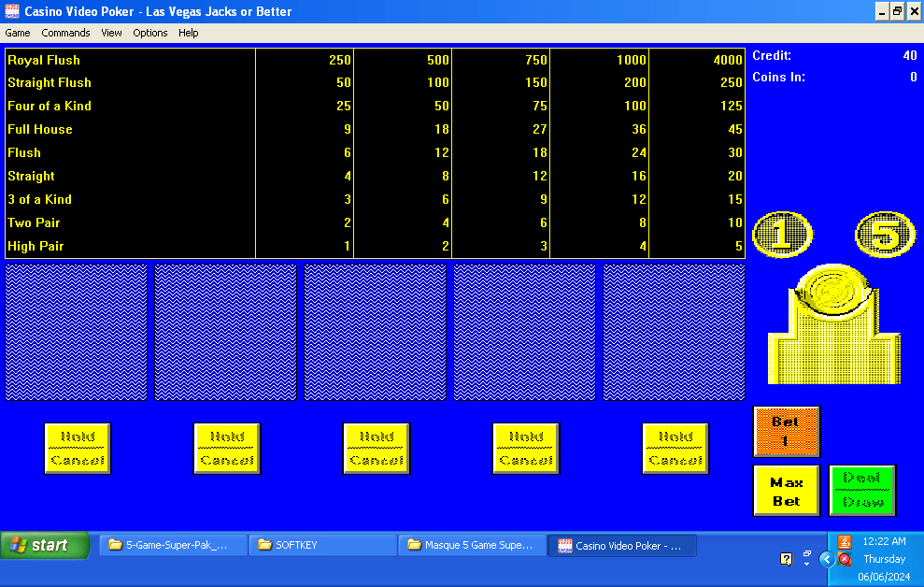Click the Full House paytable label
Viewport: 924px width, 587px height.
point(40,130)
